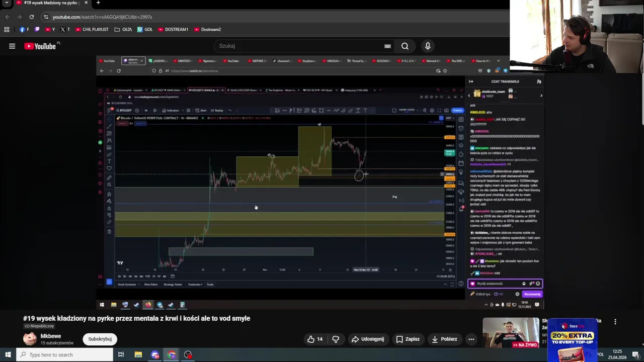View site information next to the URL
The image size is (644, 362).
[46, 17]
